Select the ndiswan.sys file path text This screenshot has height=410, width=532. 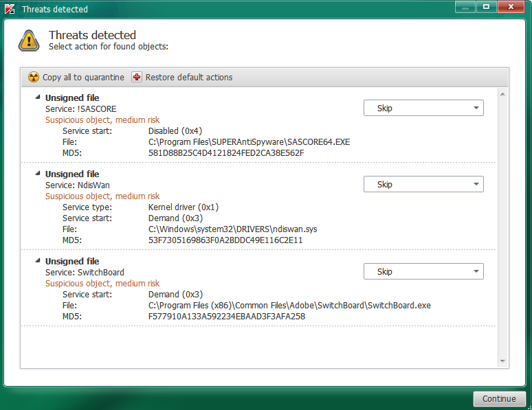[x=233, y=229]
